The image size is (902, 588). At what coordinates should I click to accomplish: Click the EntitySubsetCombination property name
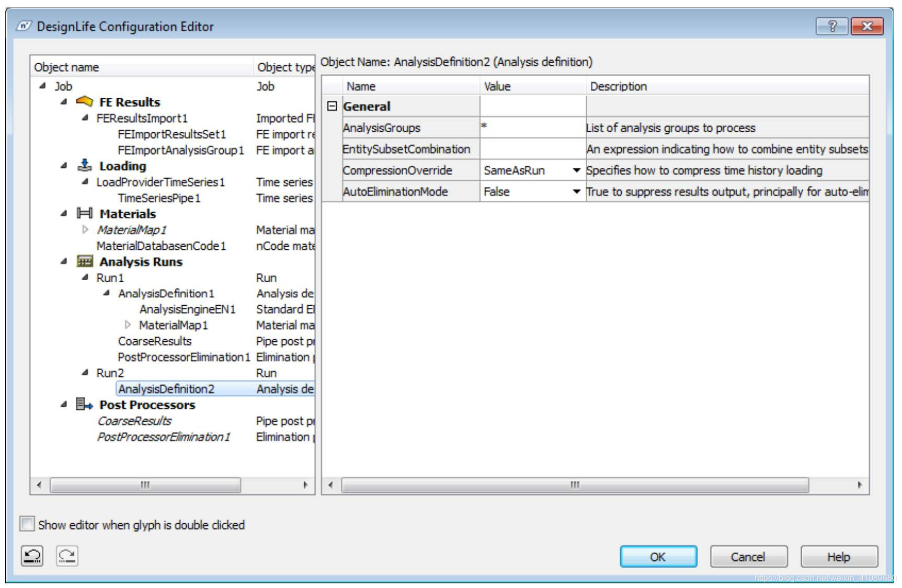tap(406, 149)
